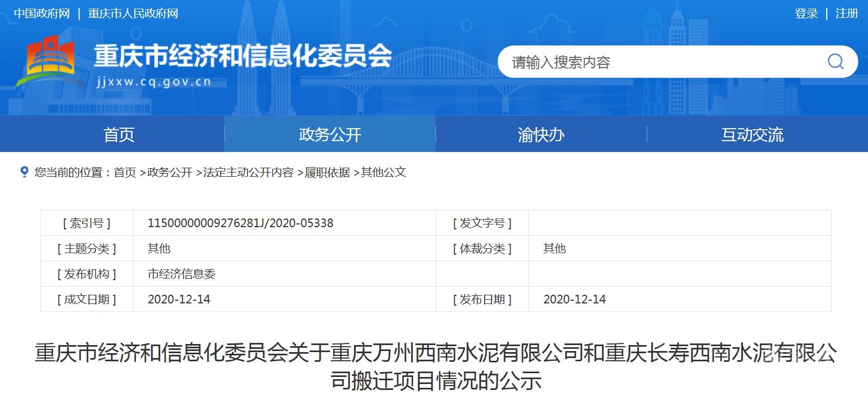Screen dimensions: 868x397
Task: Click the location pin icon in breadcrumb
Action: tap(24, 172)
